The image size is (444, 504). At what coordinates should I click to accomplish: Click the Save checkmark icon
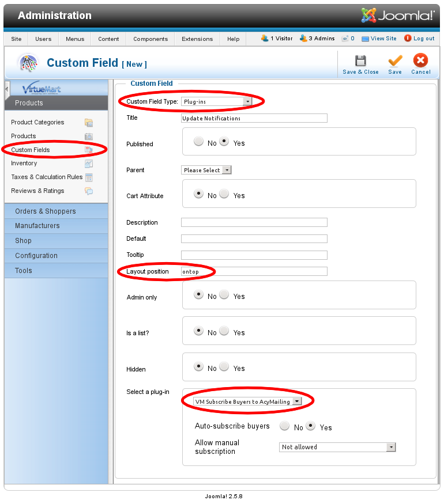395,61
